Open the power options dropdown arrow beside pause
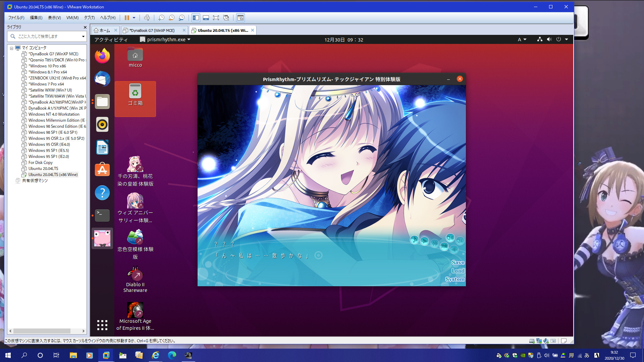Screen dimensions: 644x362 click(x=134, y=18)
